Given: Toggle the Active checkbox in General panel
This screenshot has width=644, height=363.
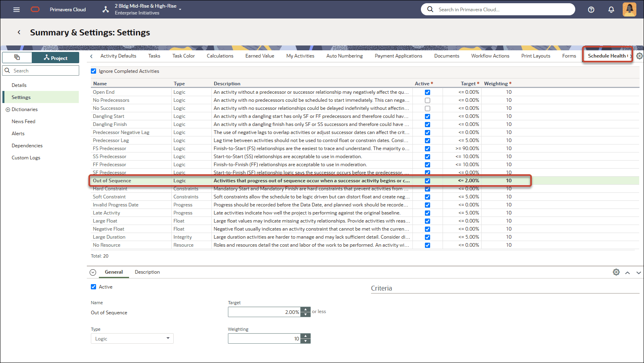Looking at the screenshot, I should pos(94,287).
